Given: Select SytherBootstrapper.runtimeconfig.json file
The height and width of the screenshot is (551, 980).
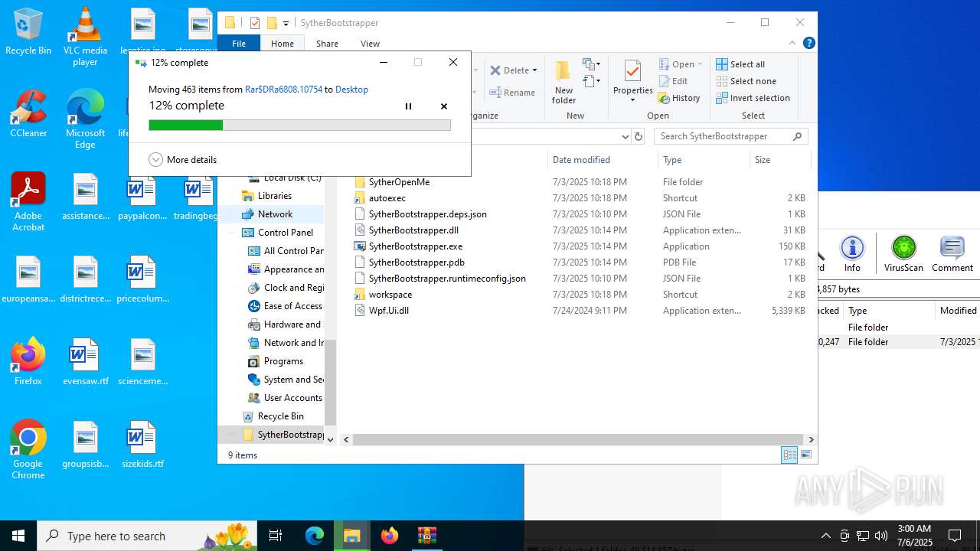Looking at the screenshot, I should pos(447,279).
